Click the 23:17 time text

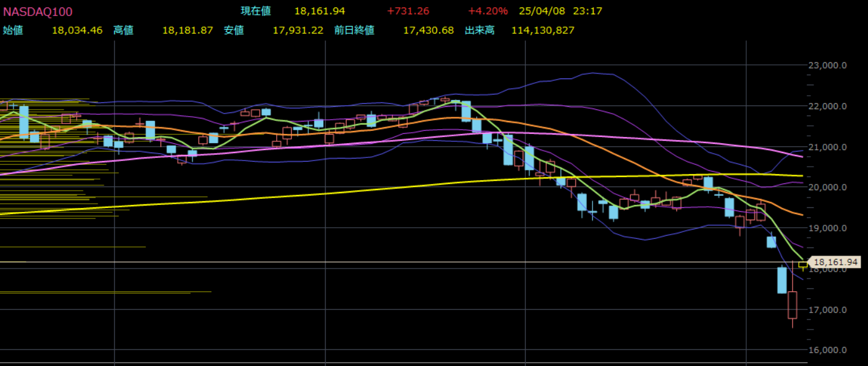point(588,11)
